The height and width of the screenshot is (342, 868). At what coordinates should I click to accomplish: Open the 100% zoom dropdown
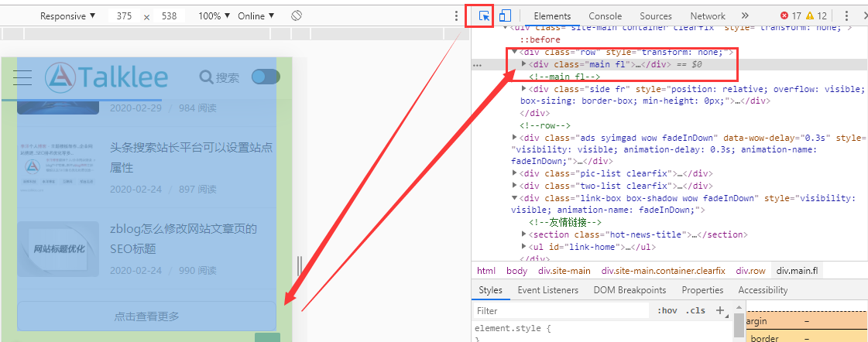tap(214, 15)
